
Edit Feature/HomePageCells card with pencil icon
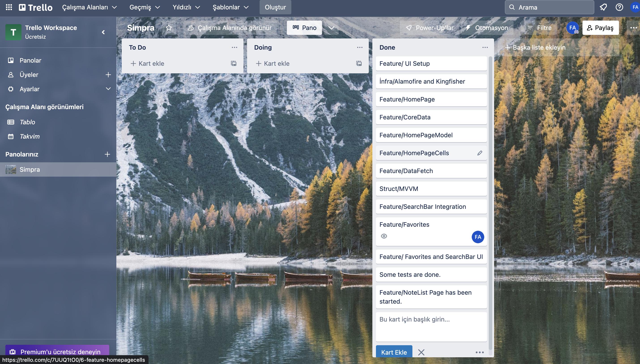(479, 153)
